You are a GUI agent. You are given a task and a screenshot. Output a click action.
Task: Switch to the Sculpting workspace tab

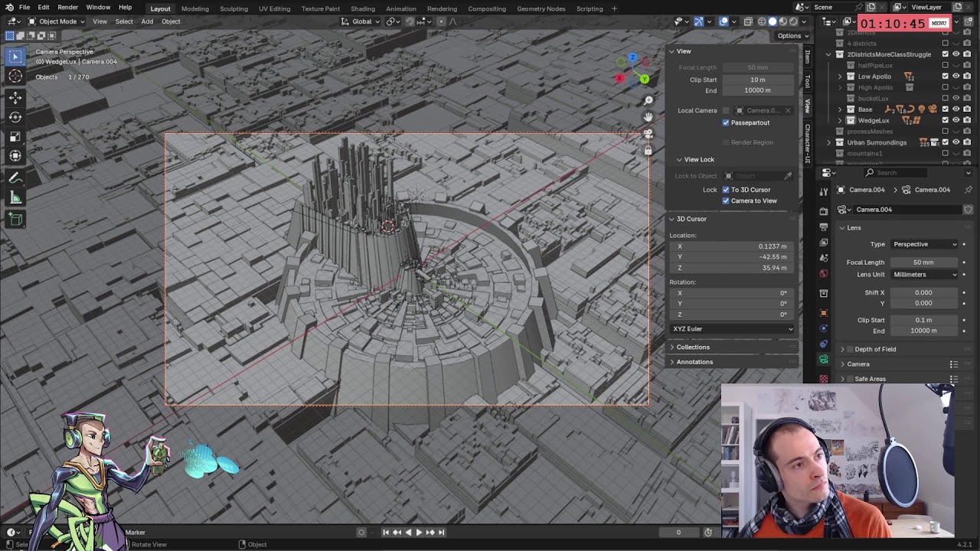[x=234, y=8]
